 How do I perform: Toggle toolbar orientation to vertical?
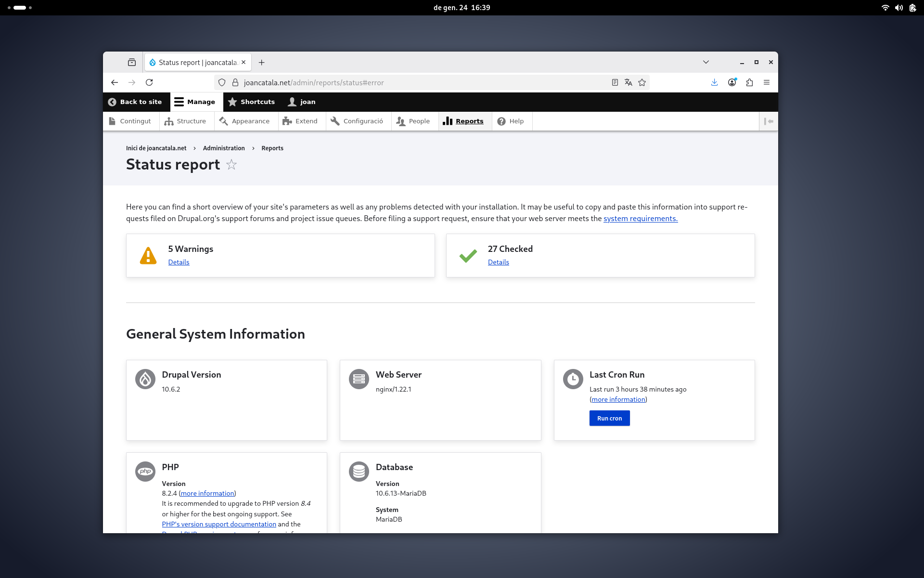tap(769, 121)
